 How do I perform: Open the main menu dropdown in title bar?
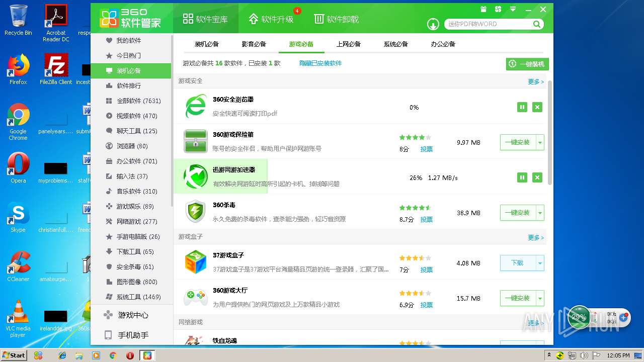point(513,9)
